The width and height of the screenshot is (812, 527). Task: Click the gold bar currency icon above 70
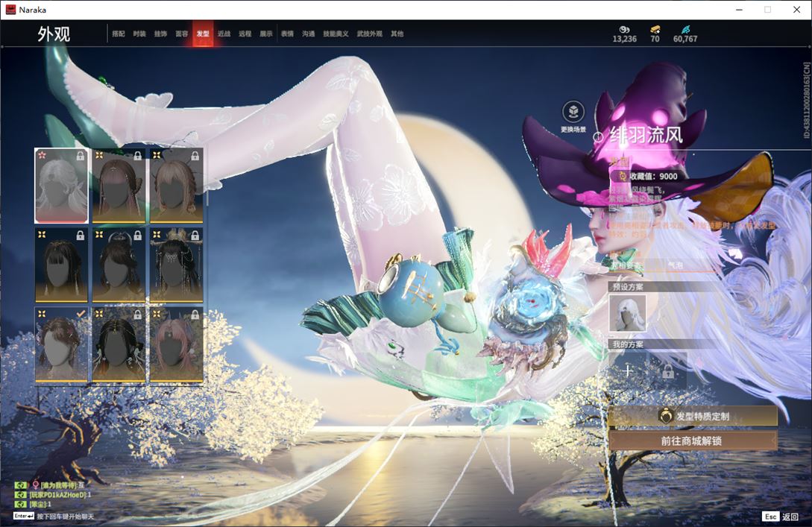pyautogui.click(x=655, y=30)
